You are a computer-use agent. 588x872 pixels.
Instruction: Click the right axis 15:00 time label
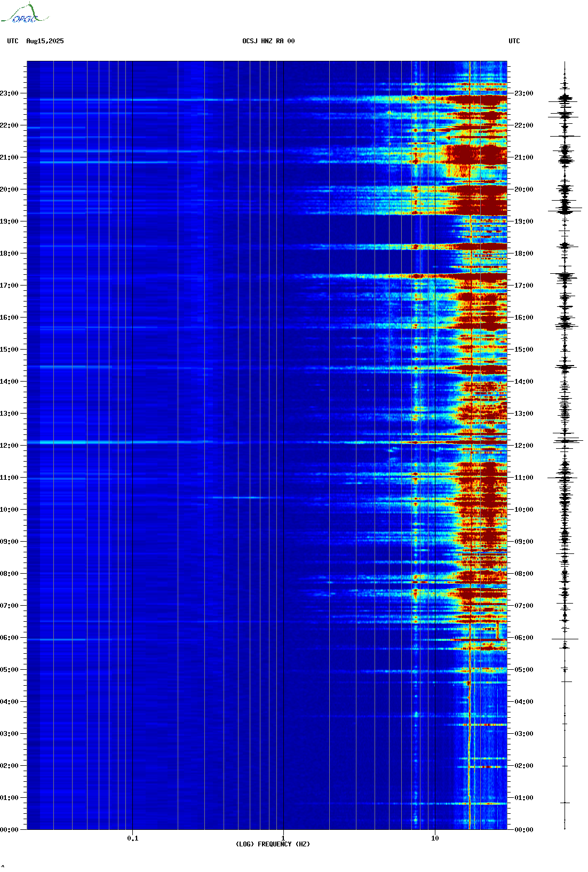pyautogui.click(x=523, y=350)
